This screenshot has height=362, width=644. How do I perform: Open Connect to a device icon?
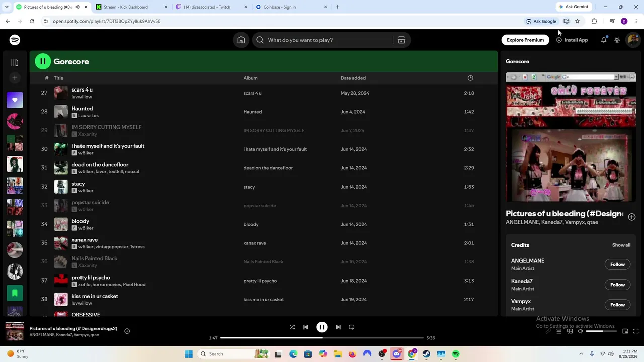(x=570, y=331)
